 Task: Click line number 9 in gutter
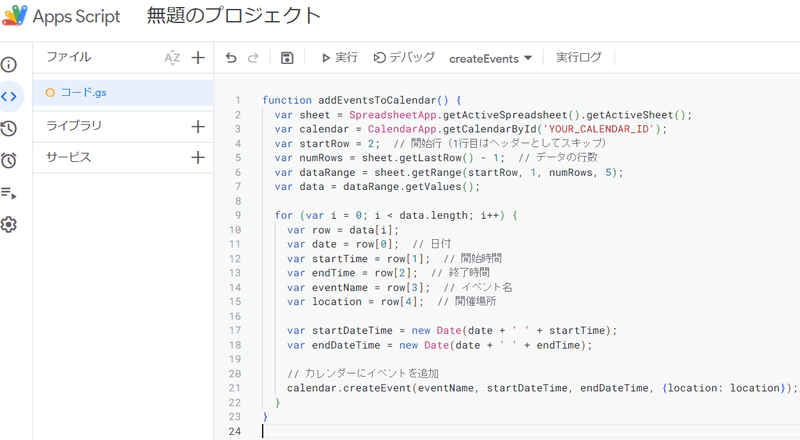click(238, 215)
